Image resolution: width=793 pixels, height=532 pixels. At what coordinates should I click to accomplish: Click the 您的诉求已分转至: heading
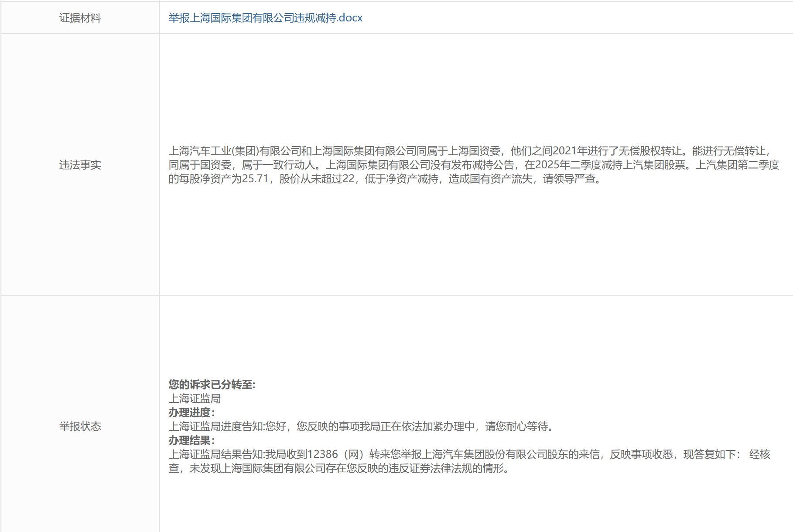pos(212,385)
